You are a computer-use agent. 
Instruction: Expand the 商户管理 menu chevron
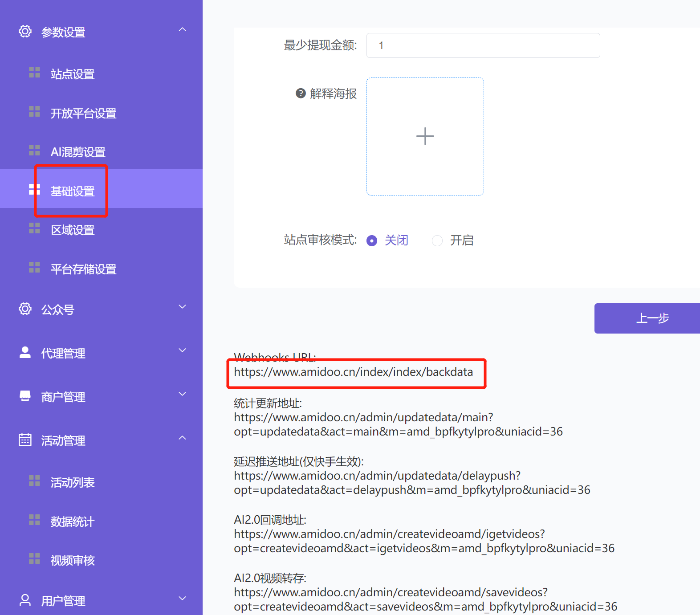pos(182,394)
